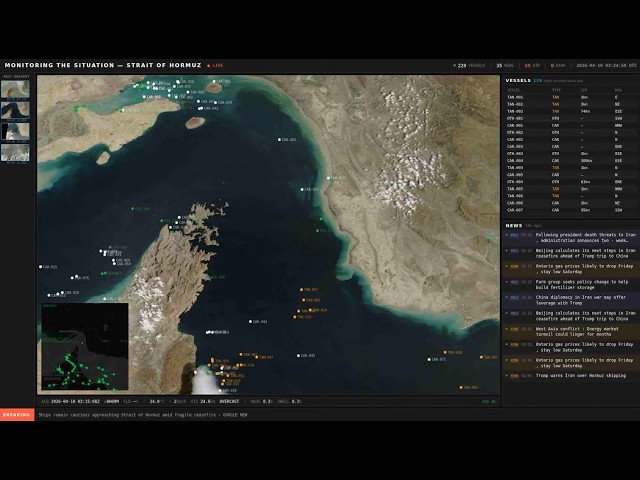The width and height of the screenshot is (640, 480).
Task: Select the TAN-003 vessel row
Action: [x=571, y=111]
